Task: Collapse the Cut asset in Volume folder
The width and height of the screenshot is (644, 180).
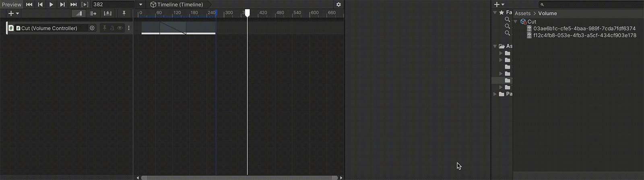Action: coord(516,22)
